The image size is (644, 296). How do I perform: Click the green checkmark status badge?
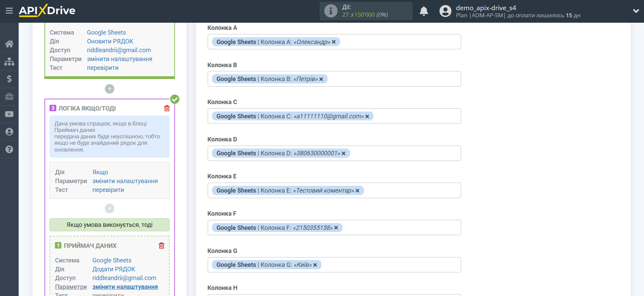(175, 99)
